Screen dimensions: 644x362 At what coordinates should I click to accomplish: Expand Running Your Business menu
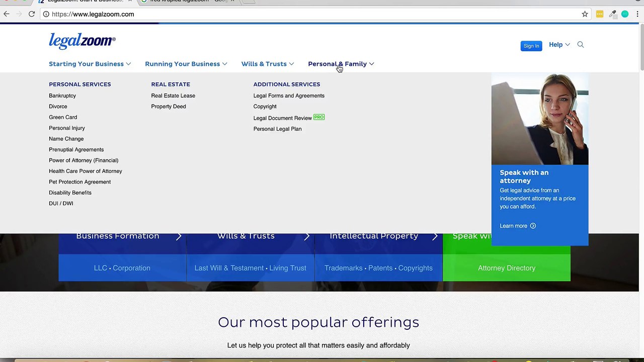click(186, 64)
